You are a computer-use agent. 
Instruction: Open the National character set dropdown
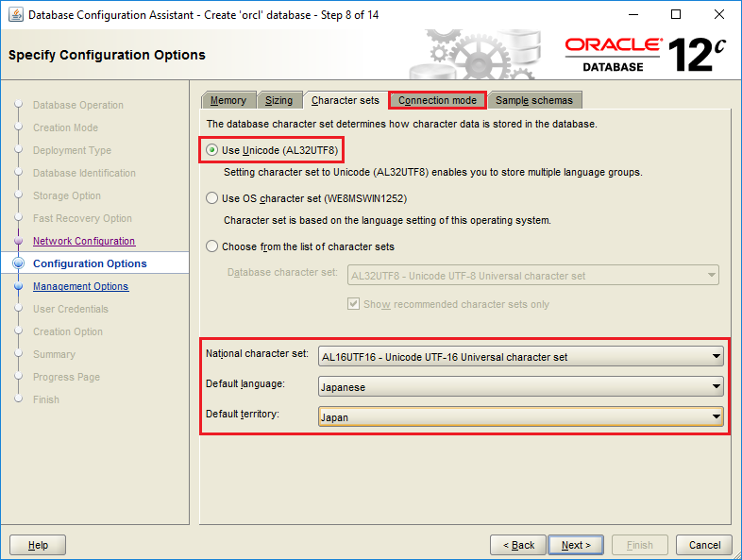[520, 357]
